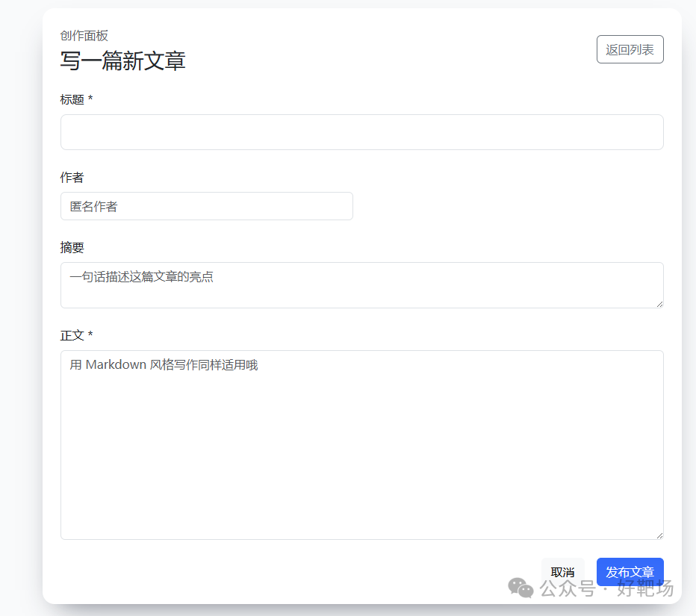The height and width of the screenshot is (616, 696).
Task: Click the 正文 * field label
Action: [76, 335]
